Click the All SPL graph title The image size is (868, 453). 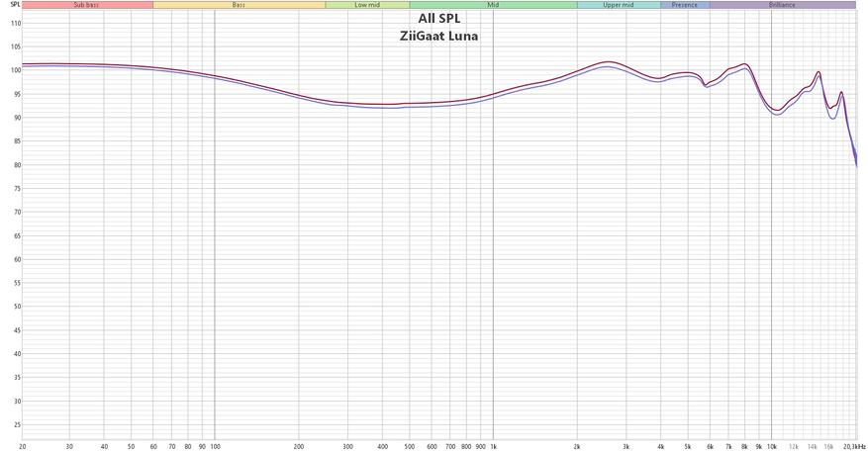pos(439,19)
